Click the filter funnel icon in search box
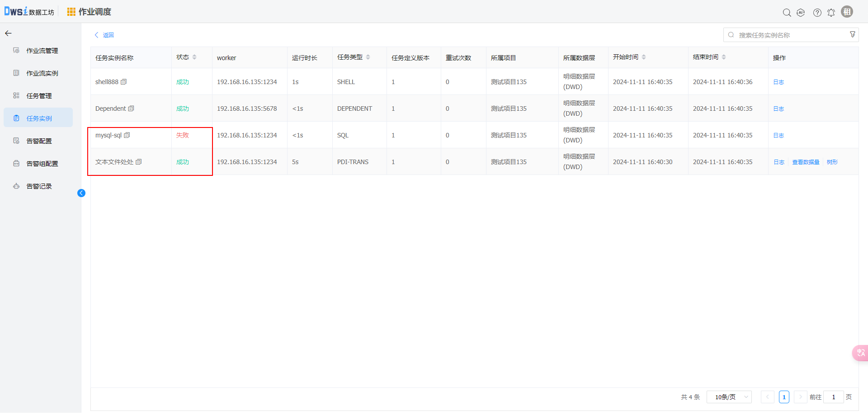The image size is (868, 420). point(852,35)
